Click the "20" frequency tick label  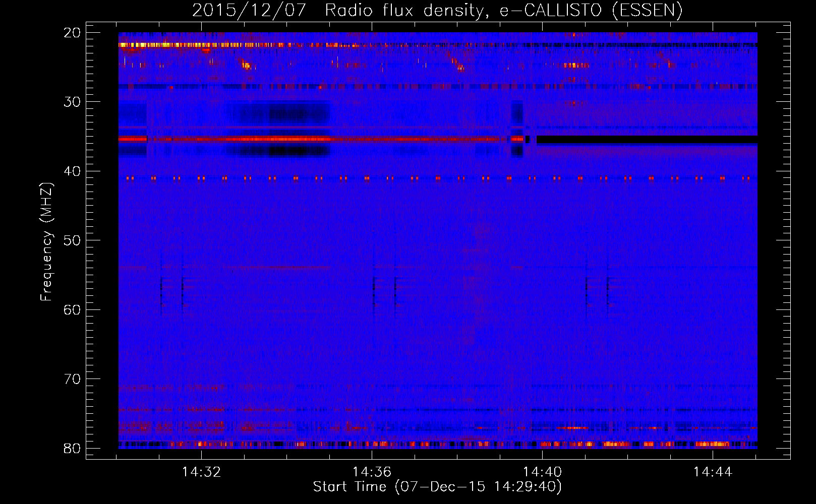[73, 33]
